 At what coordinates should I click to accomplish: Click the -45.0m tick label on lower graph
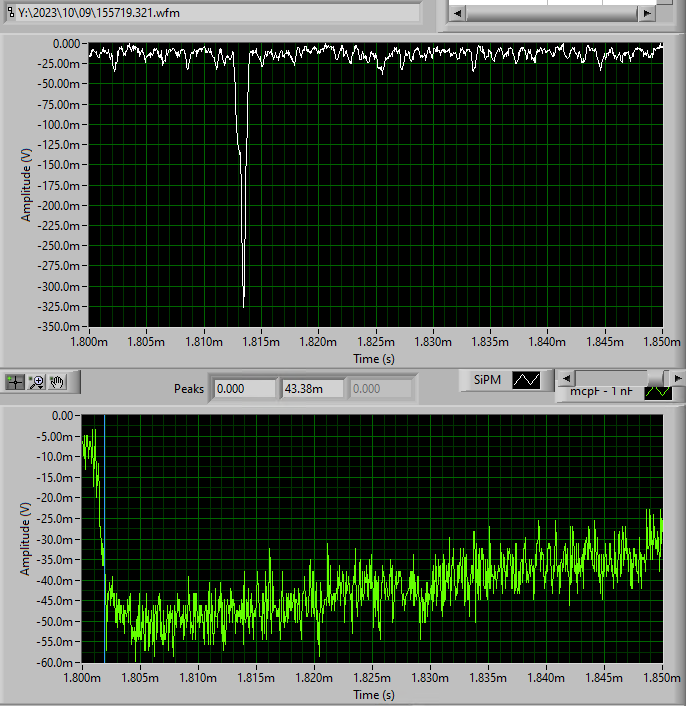pos(54,601)
